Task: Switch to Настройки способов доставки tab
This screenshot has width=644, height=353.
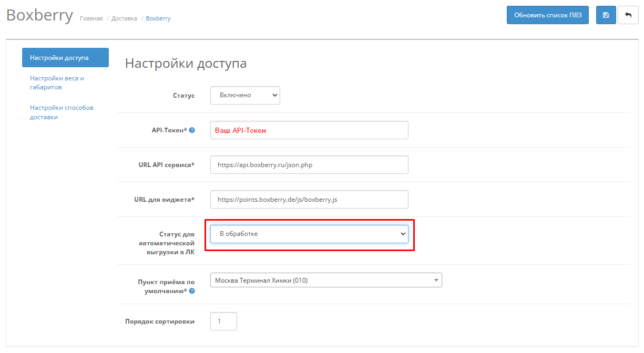Action: (62, 112)
